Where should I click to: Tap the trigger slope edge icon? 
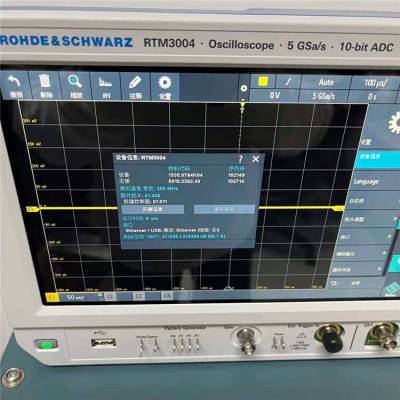[x=288, y=82]
